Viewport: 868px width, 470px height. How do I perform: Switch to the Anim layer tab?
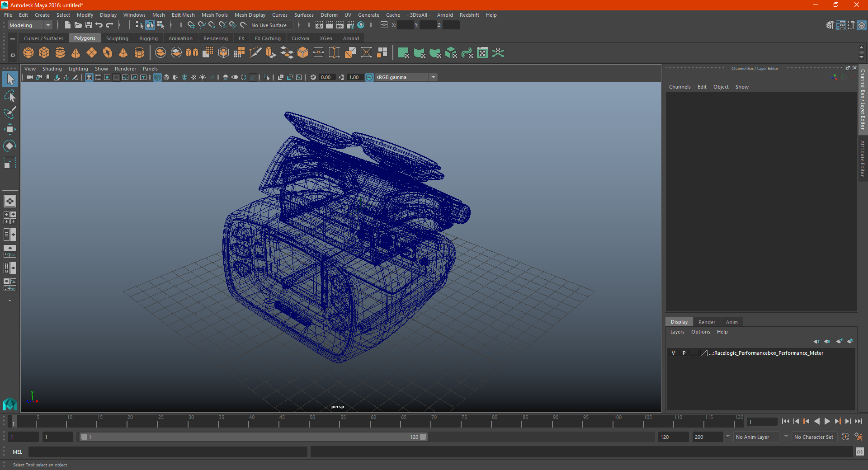coord(731,322)
